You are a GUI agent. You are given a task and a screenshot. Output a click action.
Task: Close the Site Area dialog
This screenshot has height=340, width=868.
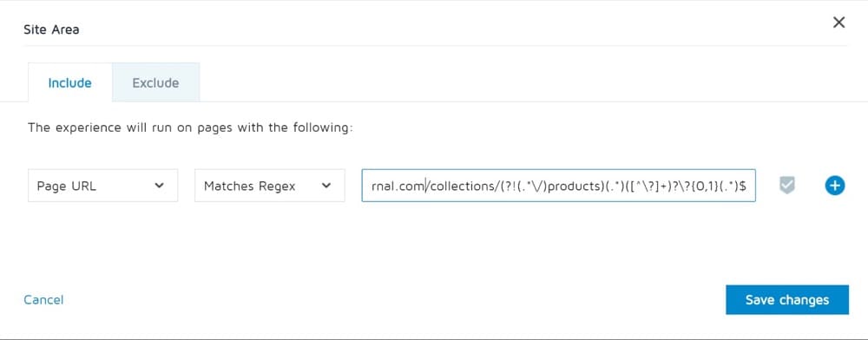[838, 22]
